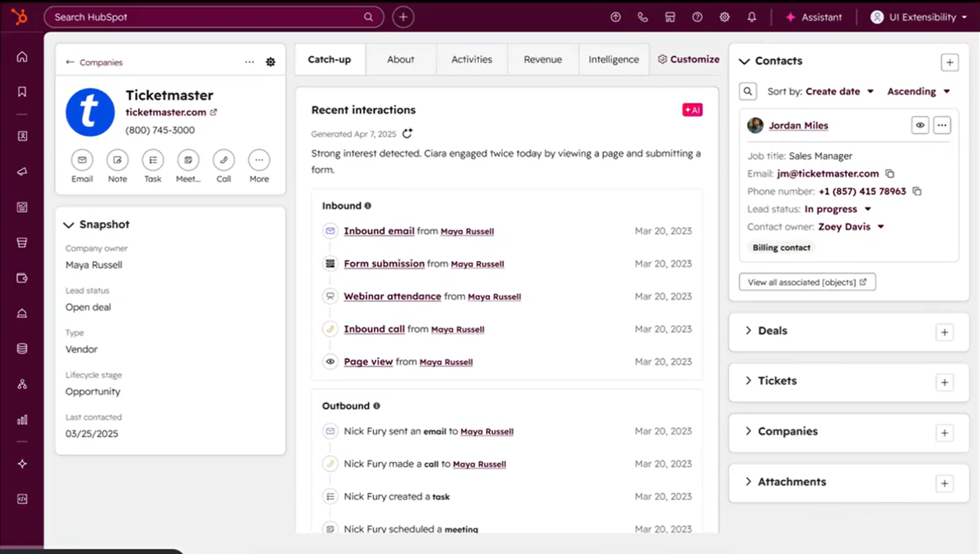980x554 pixels.
Task: Open the Contact owner Zoey Davis dropdown
Action: [x=851, y=227]
